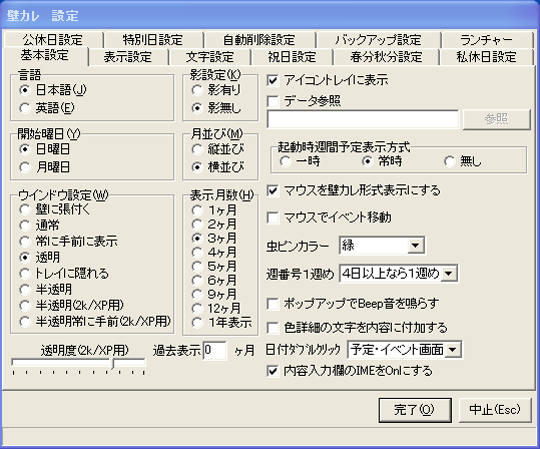This screenshot has width=540, height=449.
Task: Choose 横並び month layout
Action: point(218,167)
